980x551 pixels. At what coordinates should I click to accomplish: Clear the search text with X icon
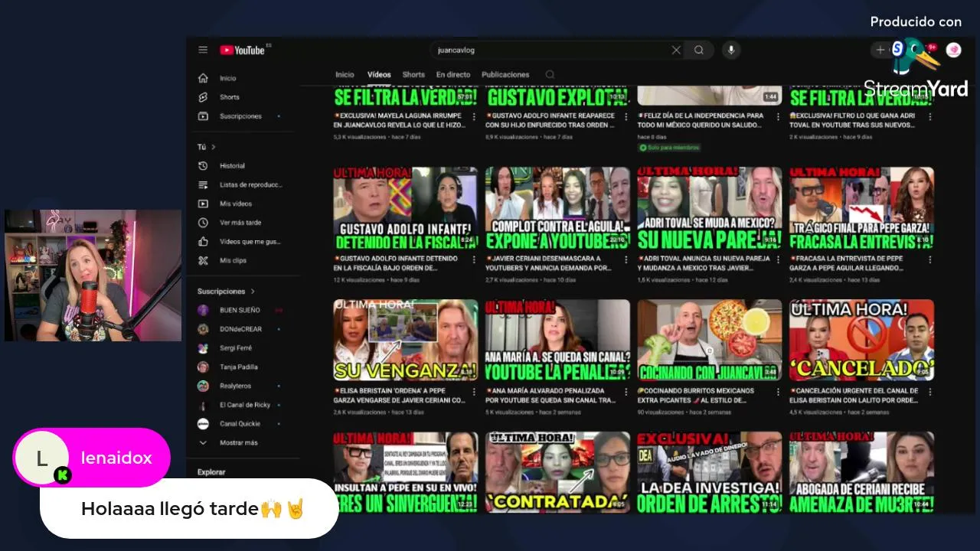(x=676, y=50)
